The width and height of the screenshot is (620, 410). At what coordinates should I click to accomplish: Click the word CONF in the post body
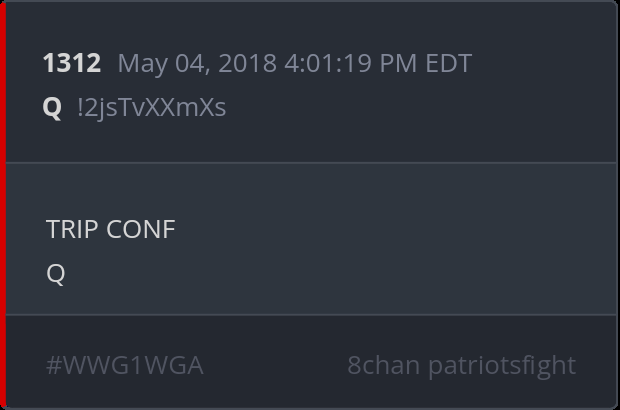coord(141,229)
